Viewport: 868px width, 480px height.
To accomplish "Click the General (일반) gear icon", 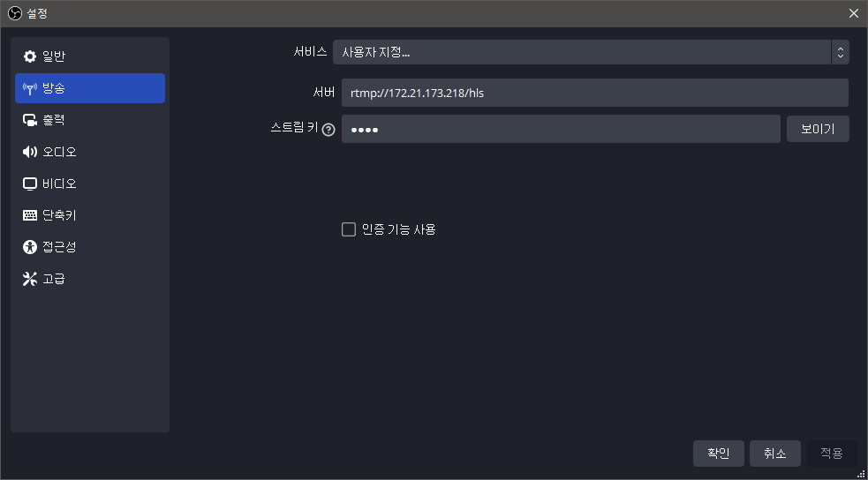I will pos(30,56).
